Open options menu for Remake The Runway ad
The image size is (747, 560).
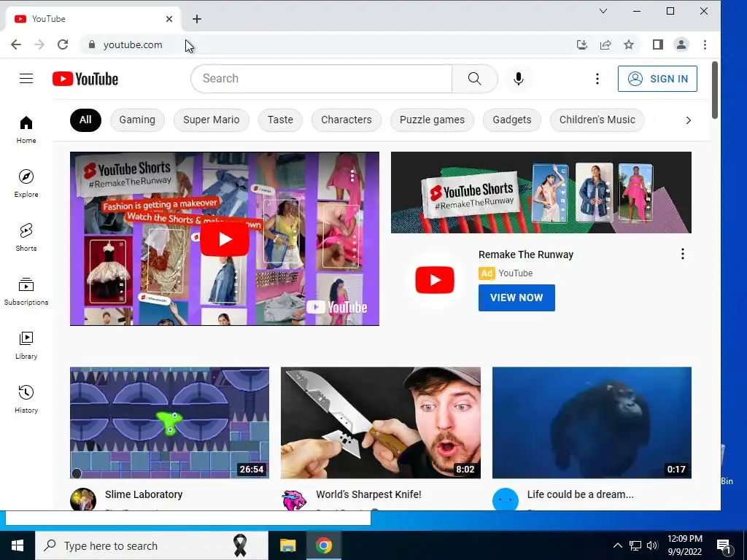coord(683,254)
